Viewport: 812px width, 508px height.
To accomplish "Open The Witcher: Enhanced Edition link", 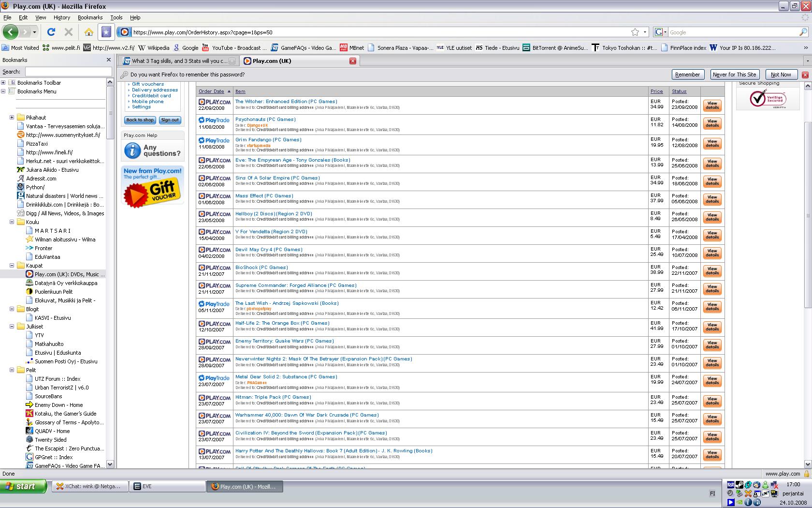I will 286,102.
